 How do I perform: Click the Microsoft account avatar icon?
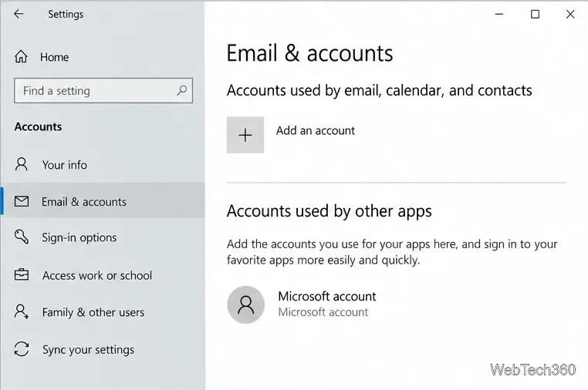pos(246,304)
